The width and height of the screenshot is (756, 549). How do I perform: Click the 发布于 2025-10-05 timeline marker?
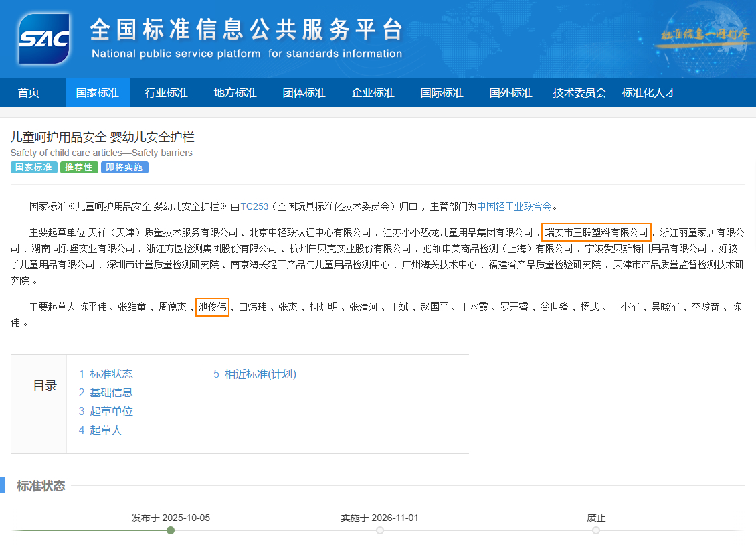(x=171, y=530)
